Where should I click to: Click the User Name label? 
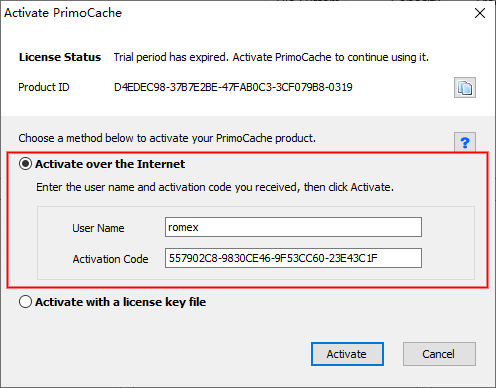point(98,228)
